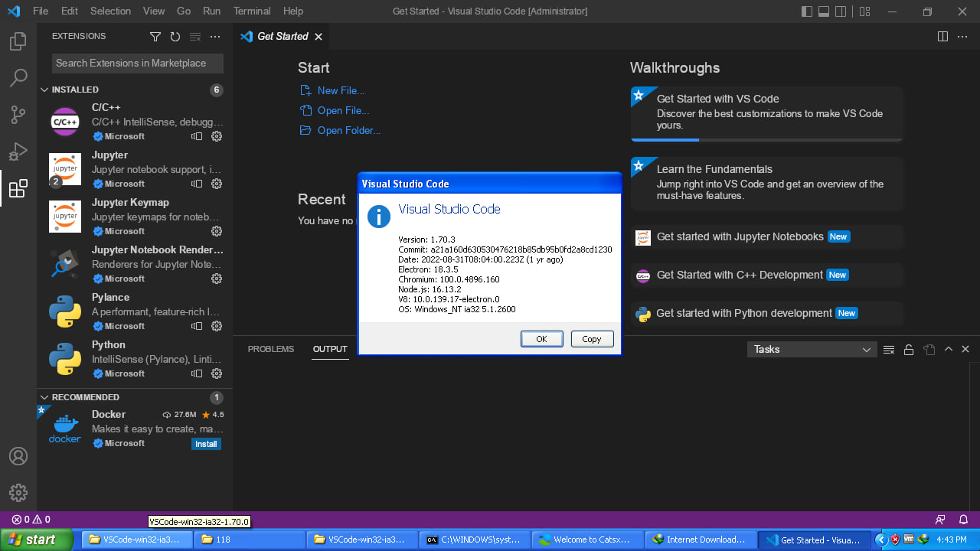The height and width of the screenshot is (551, 980).
Task: Click feedback icon in status bar
Action: pos(940,520)
